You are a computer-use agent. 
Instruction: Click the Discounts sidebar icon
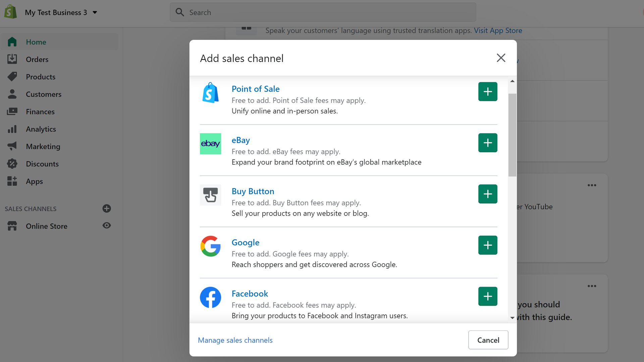pos(11,164)
